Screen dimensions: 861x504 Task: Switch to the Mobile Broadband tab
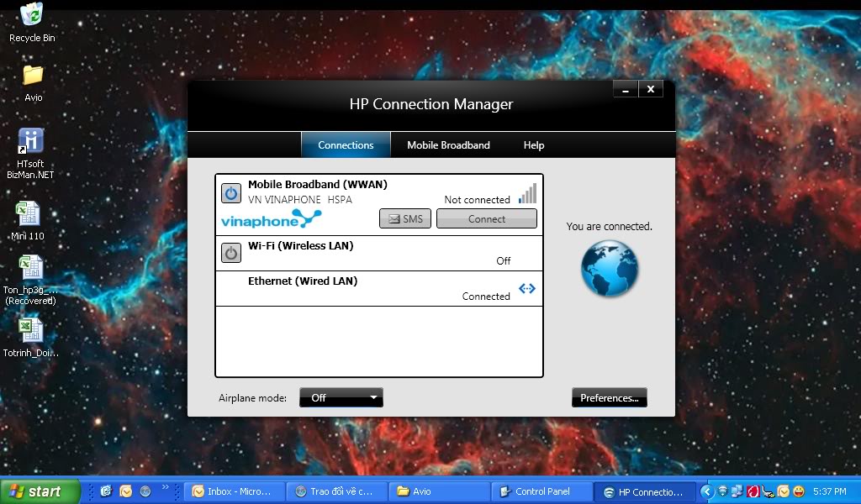tap(448, 144)
